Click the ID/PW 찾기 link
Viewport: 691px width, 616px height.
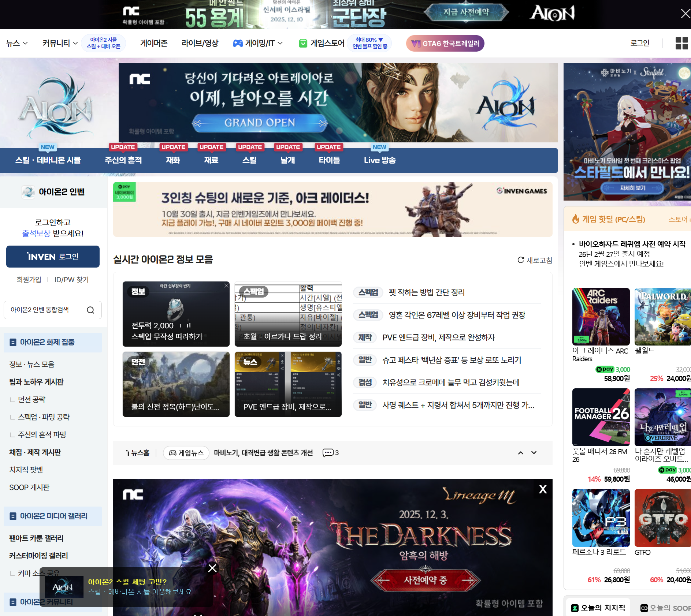point(72,280)
